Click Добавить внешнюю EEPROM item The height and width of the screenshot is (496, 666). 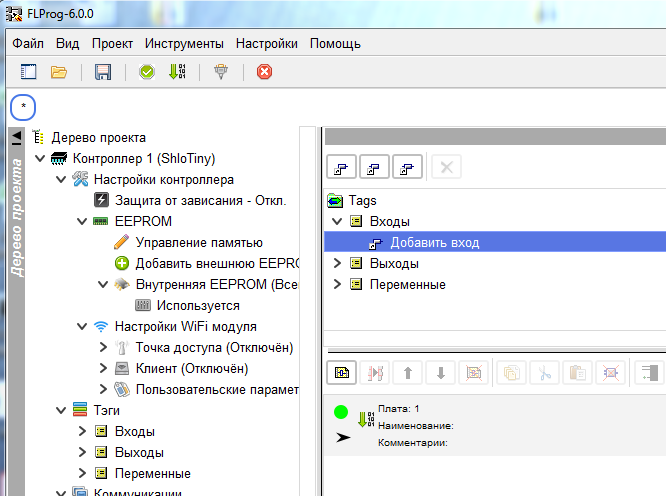coord(217,263)
